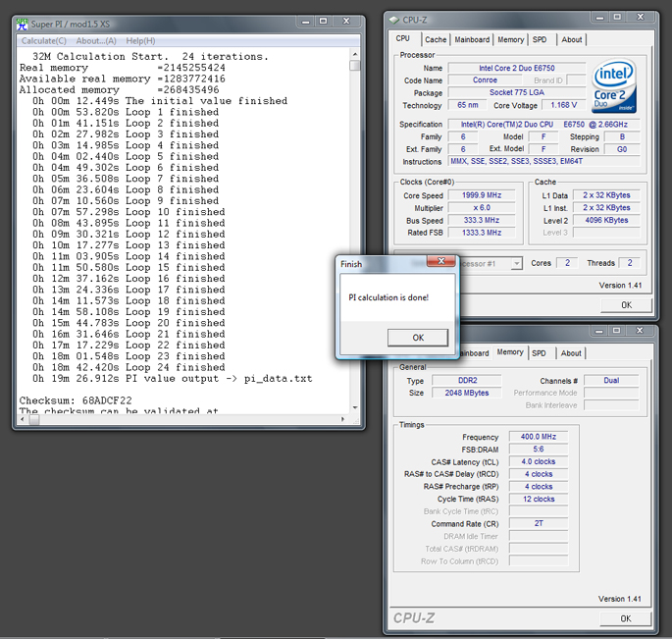Click the memory Size value '2048 MBytes'
The image size is (672, 639).
coord(467,393)
